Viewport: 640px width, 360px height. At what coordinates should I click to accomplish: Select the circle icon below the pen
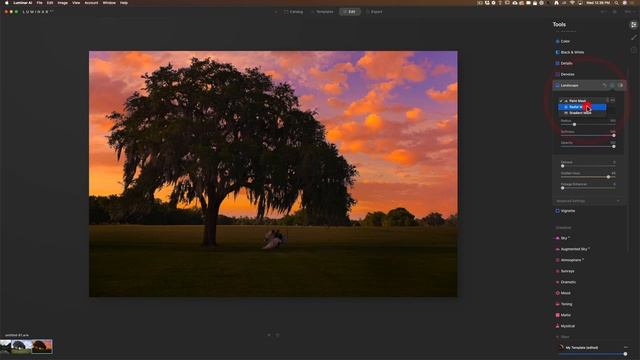point(633,50)
